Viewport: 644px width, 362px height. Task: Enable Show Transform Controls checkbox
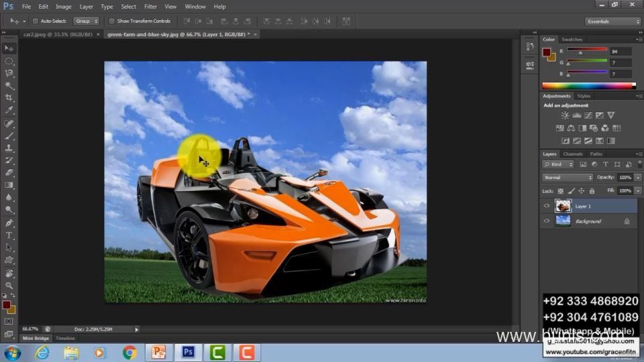point(111,21)
